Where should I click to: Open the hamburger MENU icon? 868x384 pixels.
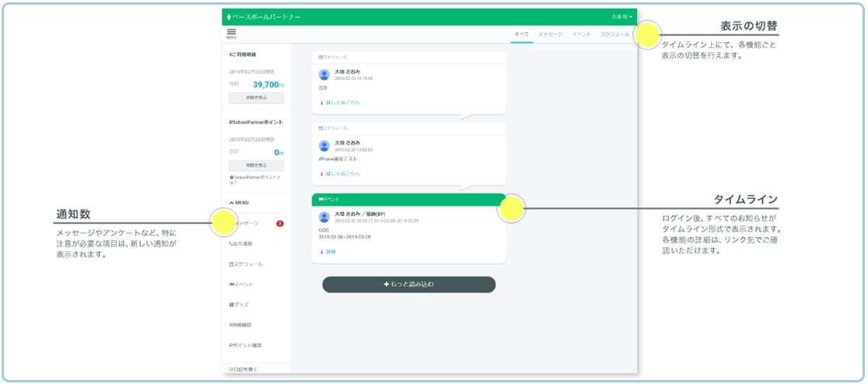coord(231,33)
